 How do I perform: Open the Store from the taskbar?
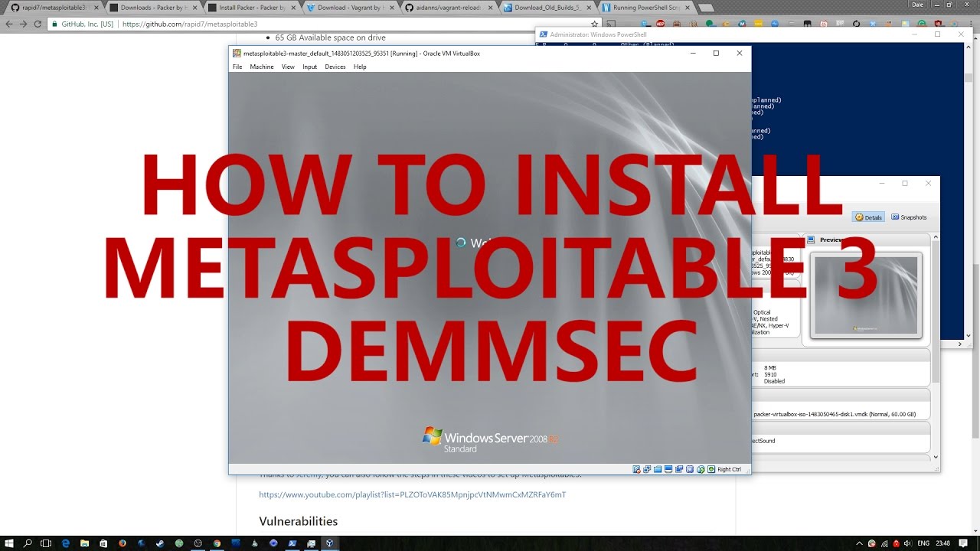(x=103, y=543)
